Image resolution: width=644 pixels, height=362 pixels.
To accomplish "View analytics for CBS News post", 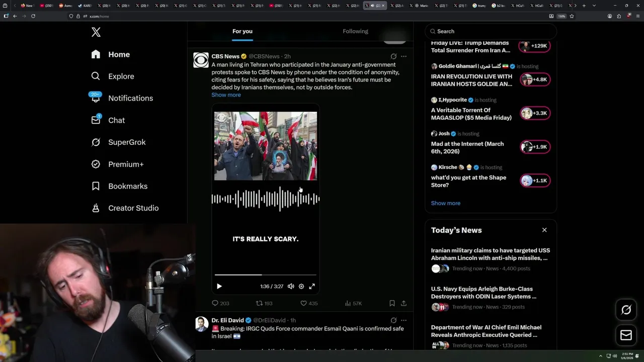I will coord(353,303).
